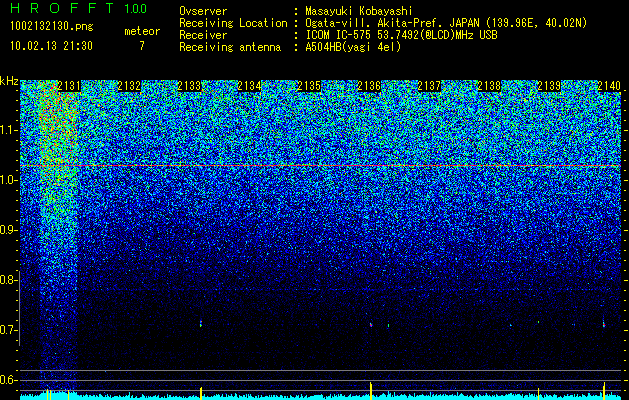Image resolution: width=629 pixels, height=400 pixels.
Task: Click the 1.1 frequency axis label
Action: pos(8,130)
